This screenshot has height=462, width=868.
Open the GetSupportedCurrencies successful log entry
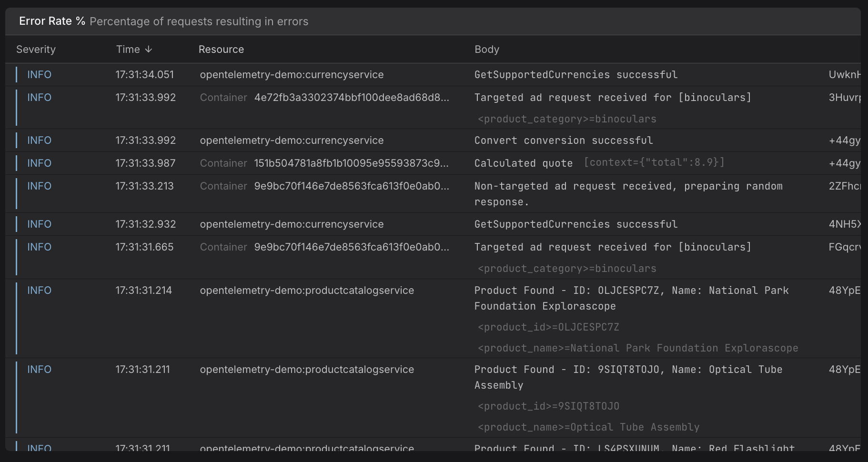(x=576, y=74)
